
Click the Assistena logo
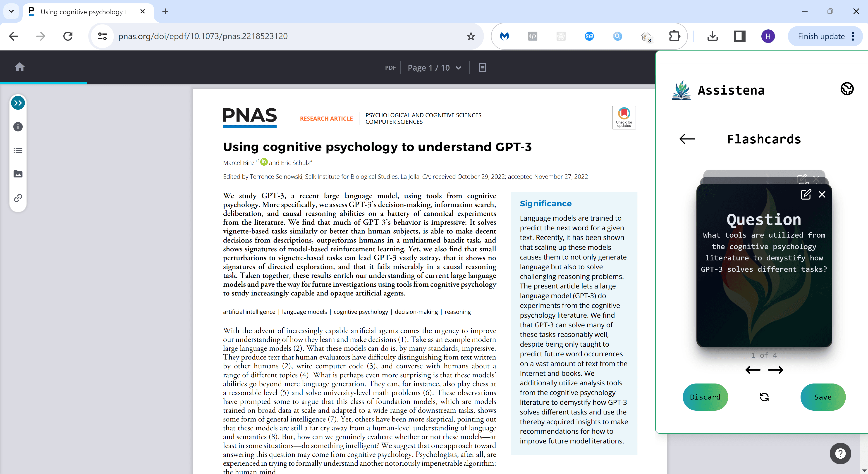coord(681,90)
